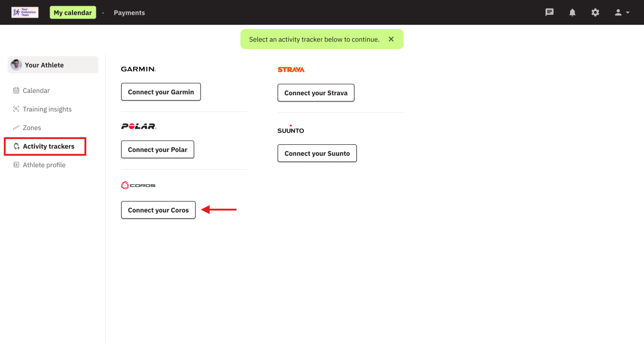
Task: Click the Your Endurance Team logo
Action: [x=25, y=12]
